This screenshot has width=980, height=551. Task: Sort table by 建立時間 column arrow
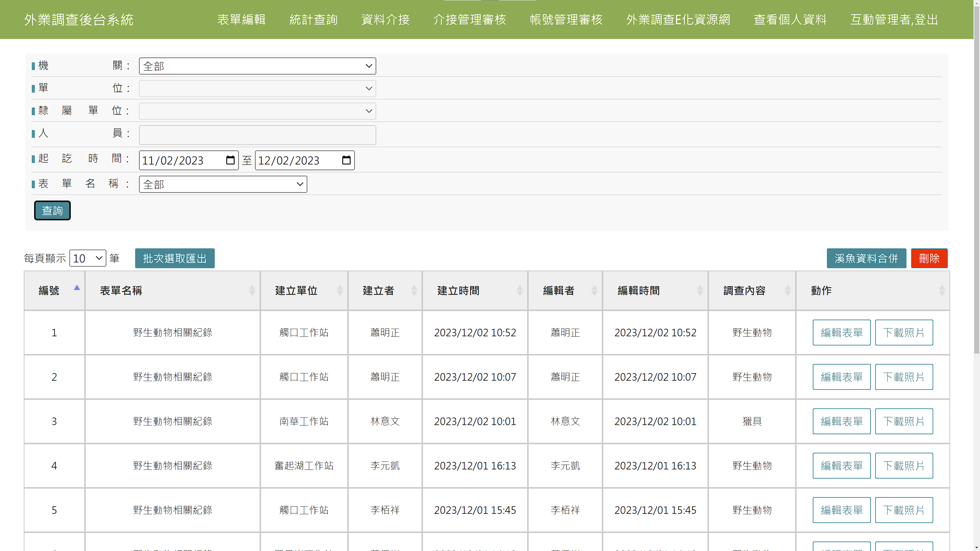click(519, 290)
